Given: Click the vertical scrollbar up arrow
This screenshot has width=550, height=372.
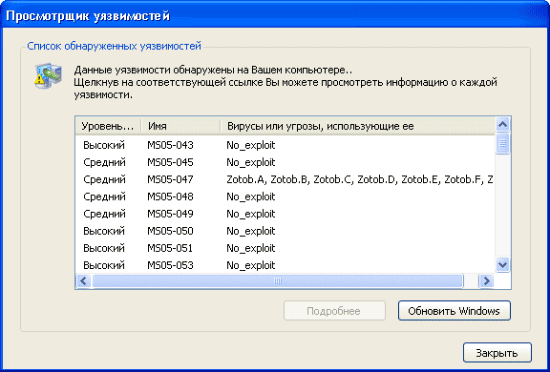Looking at the screenshot, I should point(503,124).
